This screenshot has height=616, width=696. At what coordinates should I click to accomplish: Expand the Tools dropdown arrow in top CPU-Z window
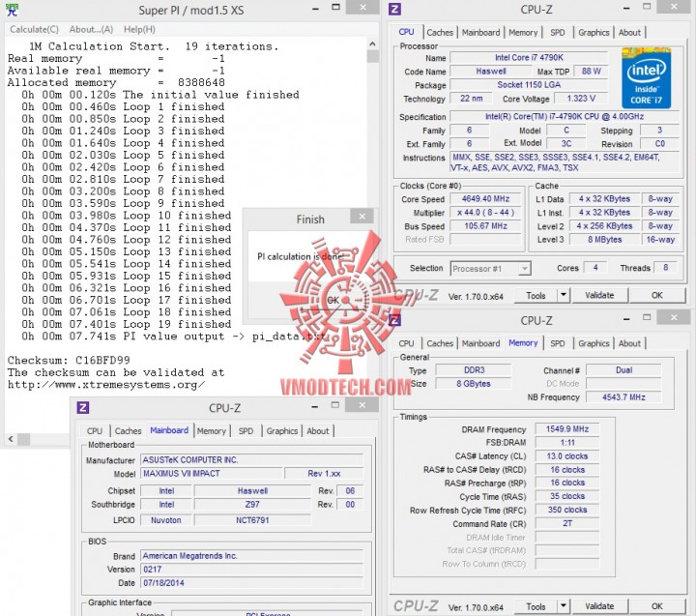tap(564, 295)
